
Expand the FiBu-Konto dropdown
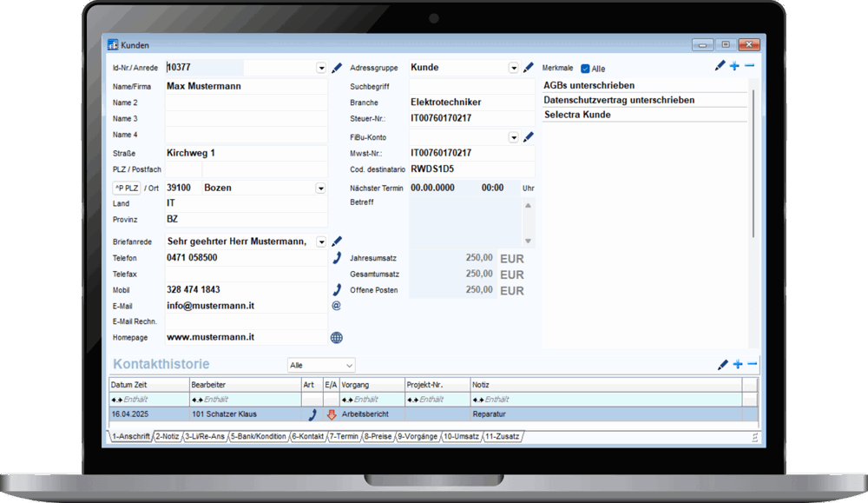(513, 137)
